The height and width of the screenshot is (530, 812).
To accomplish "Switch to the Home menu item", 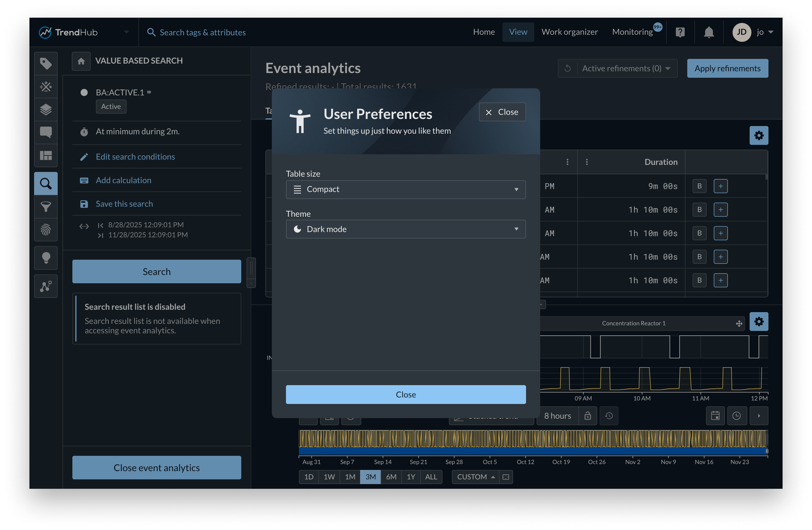I will pos(484,32).
